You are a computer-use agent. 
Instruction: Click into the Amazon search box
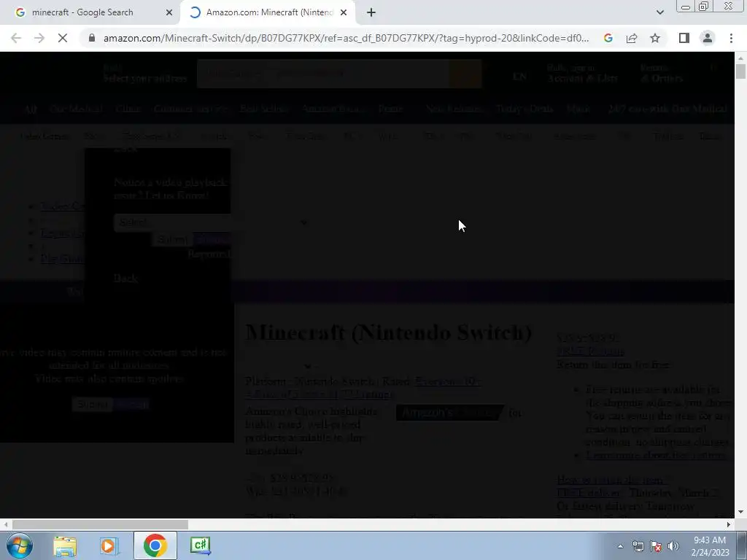tap(324, 74)
